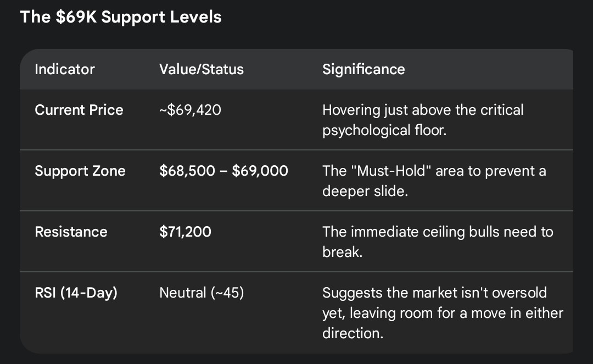The width and height of the screenshot is (593, 364).
Task: Select the Significance column header
Action: pyautogui.click(x=363, y=69)
